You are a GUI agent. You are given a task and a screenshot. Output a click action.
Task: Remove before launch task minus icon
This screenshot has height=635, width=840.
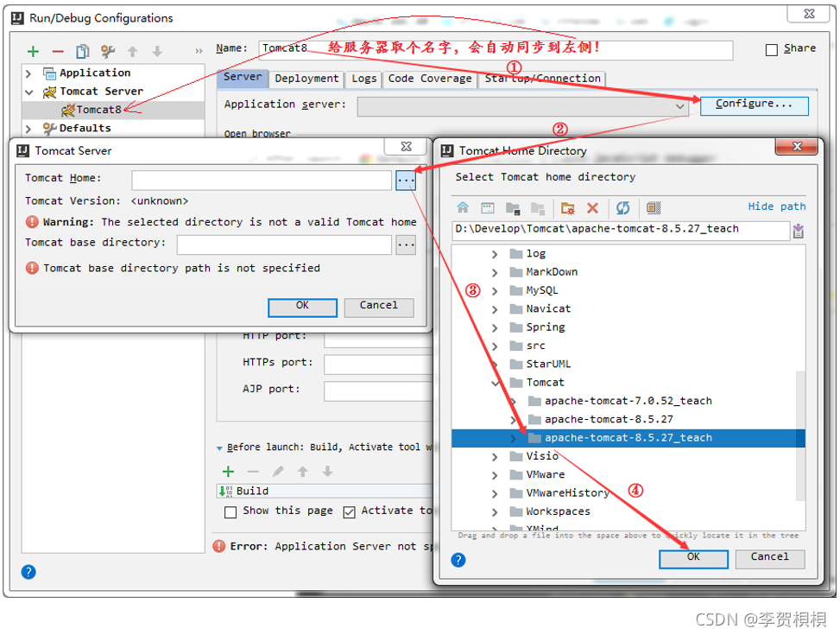[253, 472]
